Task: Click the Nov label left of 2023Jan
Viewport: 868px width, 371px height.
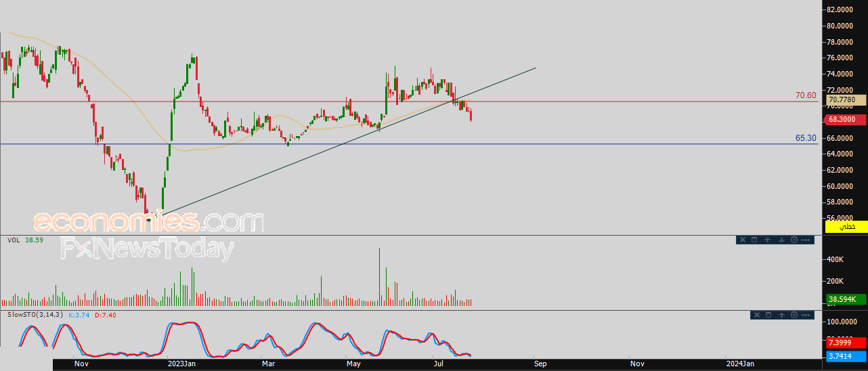Action: [x=81, y=364]
